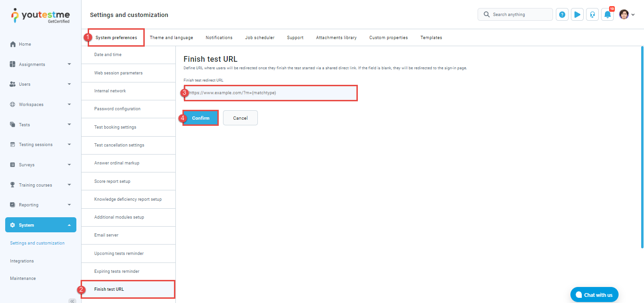Click the page vertical scrollbar
Screen dimensions: 644x303
pos(642,147)
